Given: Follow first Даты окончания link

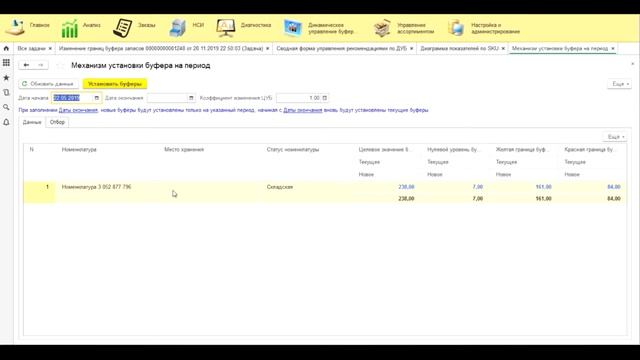Looking at the screenshot, I should pos(78,110).
